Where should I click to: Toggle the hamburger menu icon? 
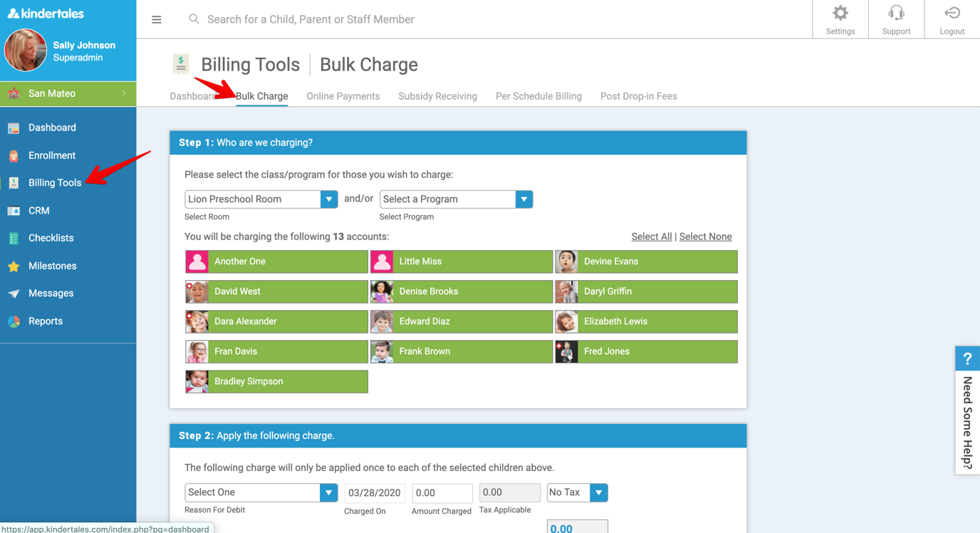coord(157,20)
